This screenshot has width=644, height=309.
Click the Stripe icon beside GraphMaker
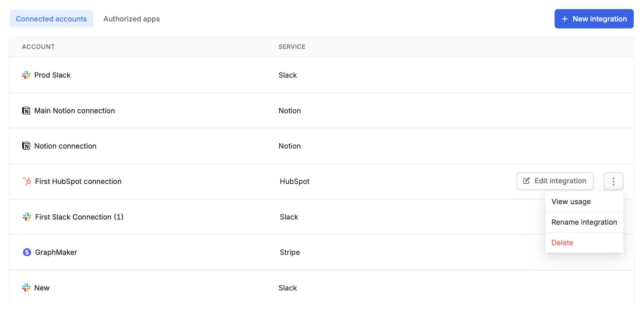pos(27,252)
